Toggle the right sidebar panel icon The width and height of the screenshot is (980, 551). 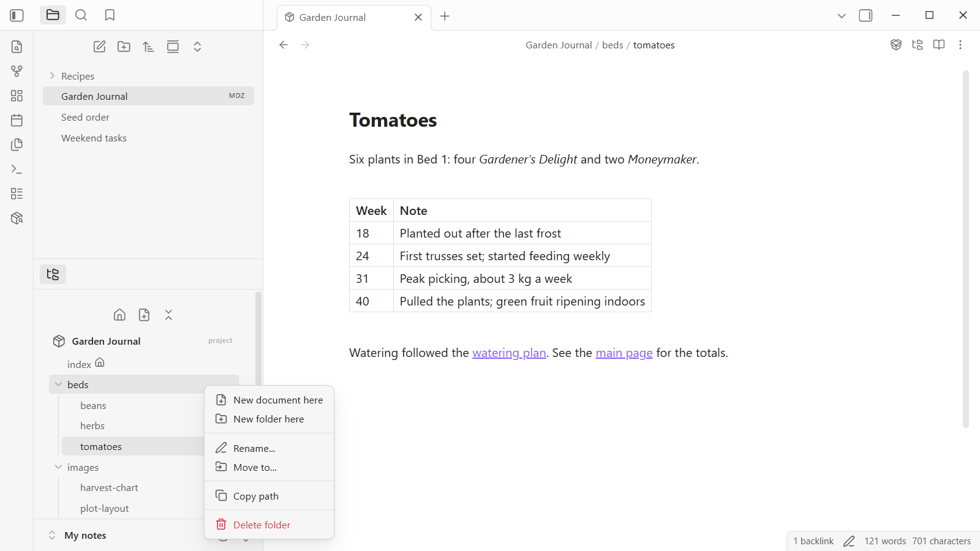(865, 16)
